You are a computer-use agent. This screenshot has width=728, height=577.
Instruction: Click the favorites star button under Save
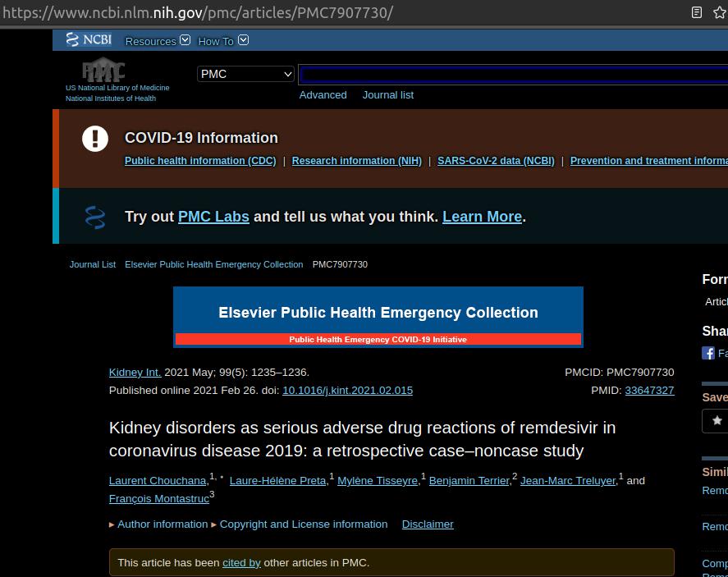coord(717,420)
